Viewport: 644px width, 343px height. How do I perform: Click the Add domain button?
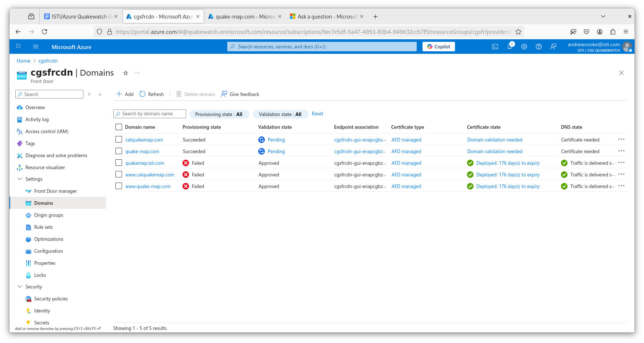pos(125,94)
